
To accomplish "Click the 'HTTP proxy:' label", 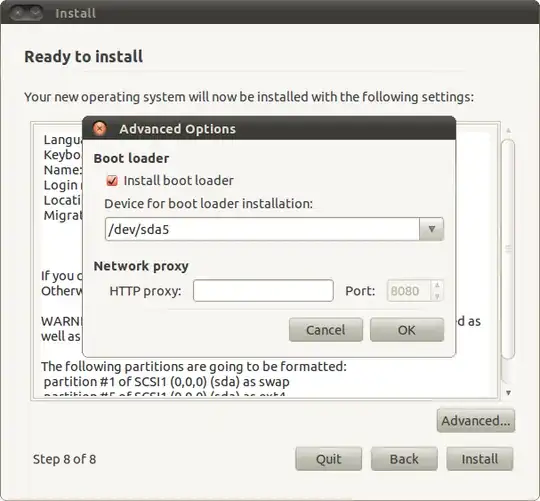I will 145,291.
